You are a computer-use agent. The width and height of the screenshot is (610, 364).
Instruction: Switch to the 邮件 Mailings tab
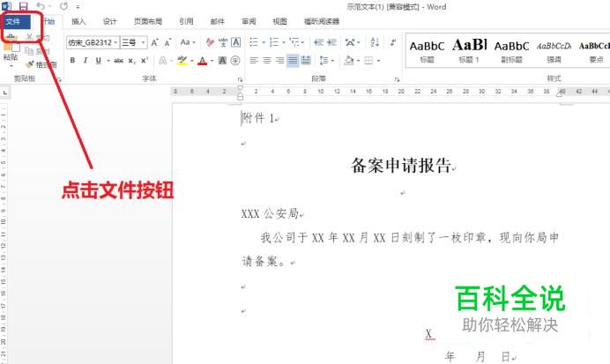click(x=217, y=21)
